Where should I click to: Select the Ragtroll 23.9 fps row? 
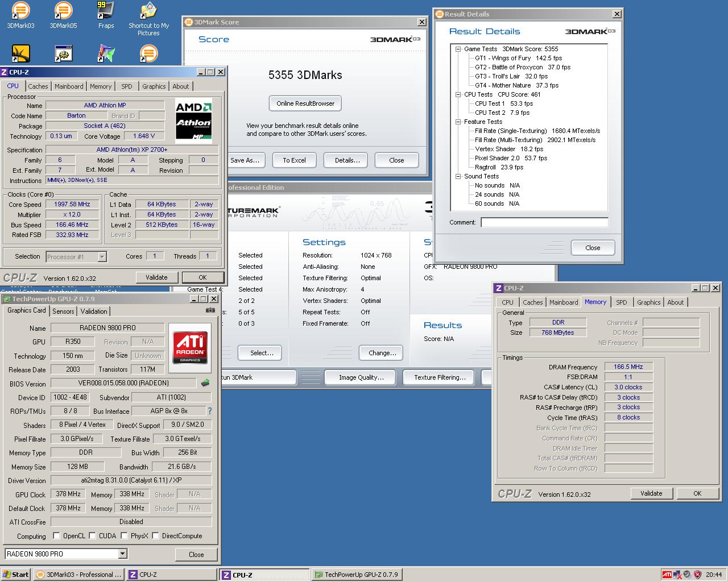pyautogui.click(x=499, y=167)
